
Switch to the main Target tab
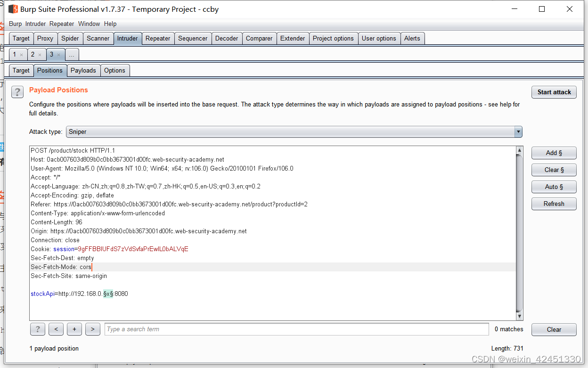21,39
